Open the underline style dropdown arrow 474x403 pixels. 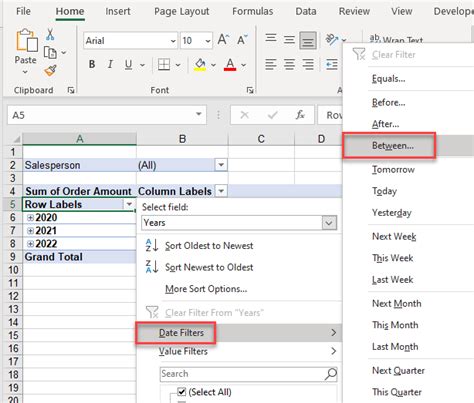tap(142, 65)
